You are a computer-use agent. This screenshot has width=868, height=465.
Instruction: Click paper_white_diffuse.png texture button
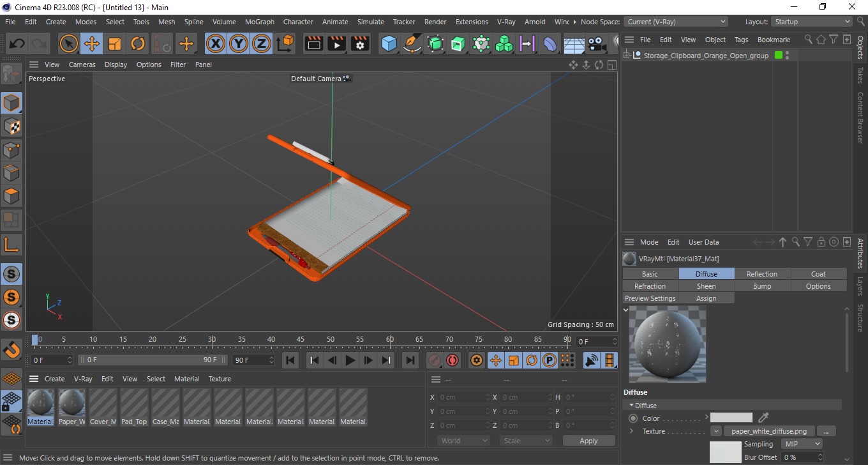click(768, 431)
